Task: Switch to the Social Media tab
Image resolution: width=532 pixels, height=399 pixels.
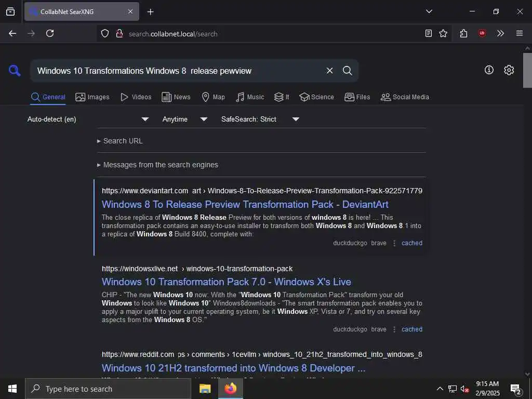Action: pos(405,97)
